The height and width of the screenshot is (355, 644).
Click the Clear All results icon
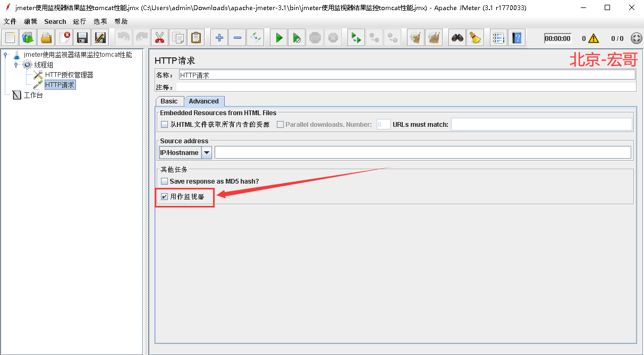434,38
